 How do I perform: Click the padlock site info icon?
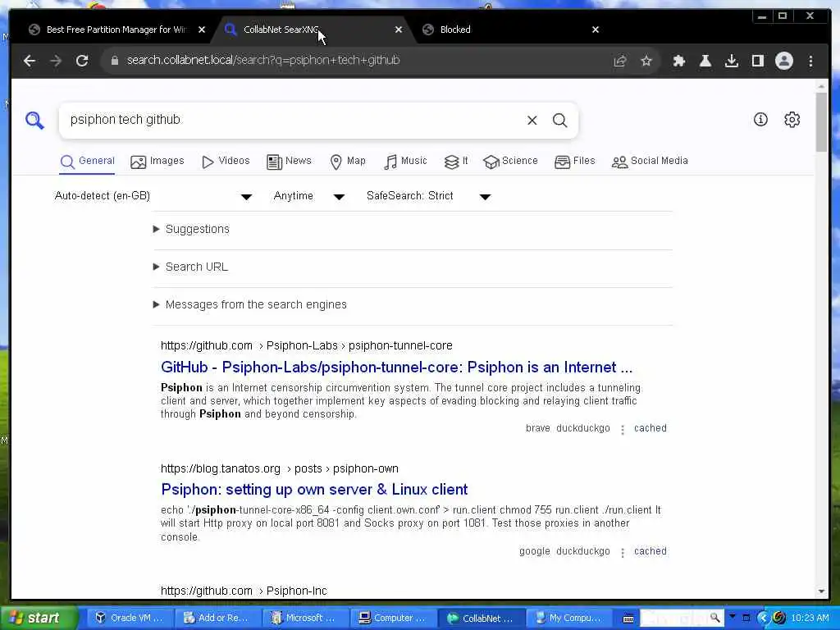click(114, 61)
